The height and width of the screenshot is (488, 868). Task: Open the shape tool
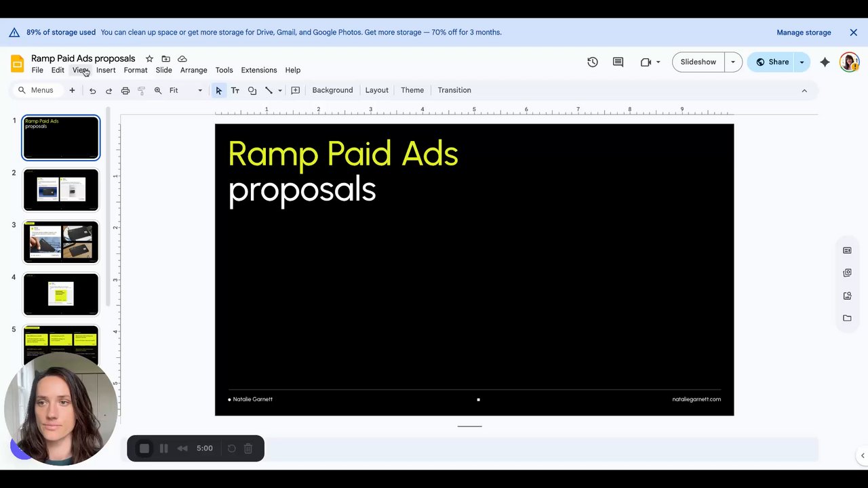252,90
